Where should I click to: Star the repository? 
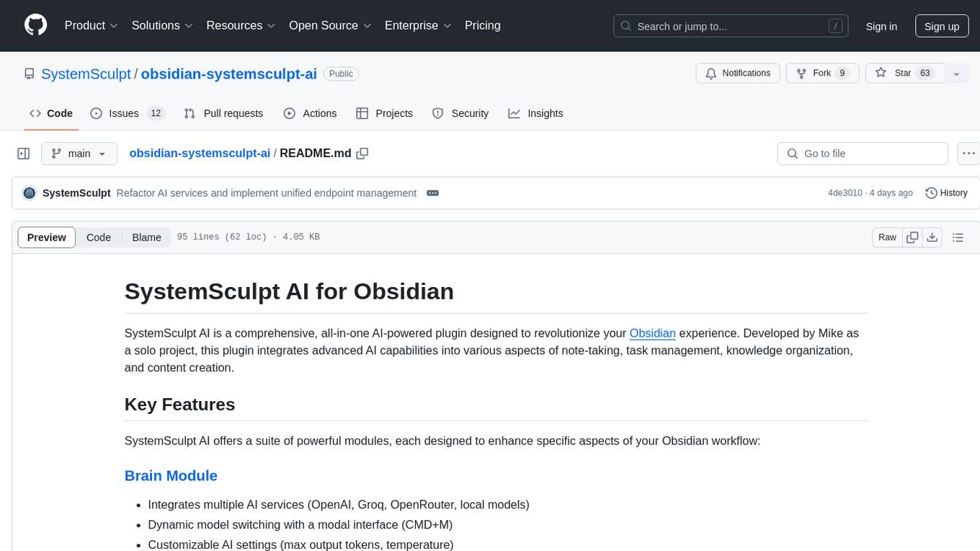click(x=904, y=74)
